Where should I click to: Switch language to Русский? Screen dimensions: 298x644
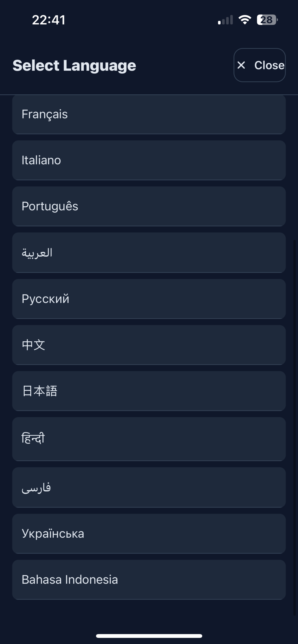point(149,299)
